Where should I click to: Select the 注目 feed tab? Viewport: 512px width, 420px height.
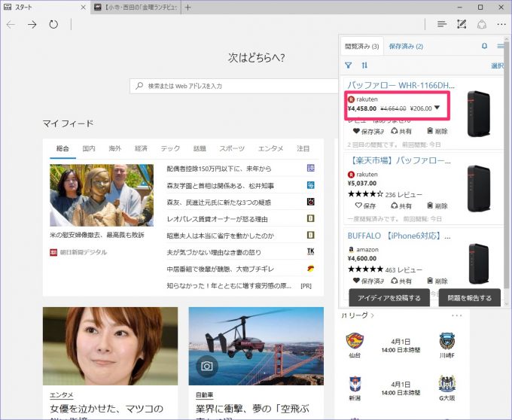(x=303, y=148)
